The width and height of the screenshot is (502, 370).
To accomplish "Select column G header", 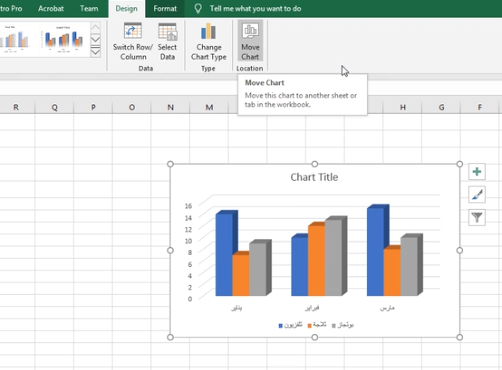I will click(x=441, y=107).
